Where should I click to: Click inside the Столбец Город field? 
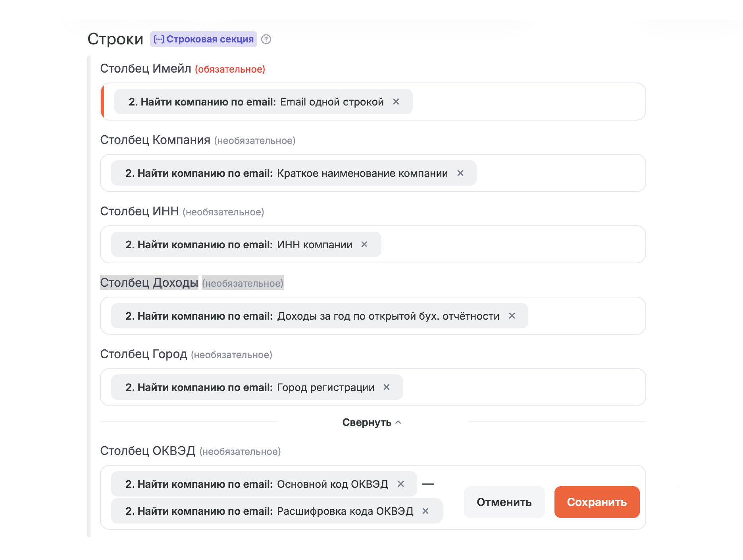[524, 387]
